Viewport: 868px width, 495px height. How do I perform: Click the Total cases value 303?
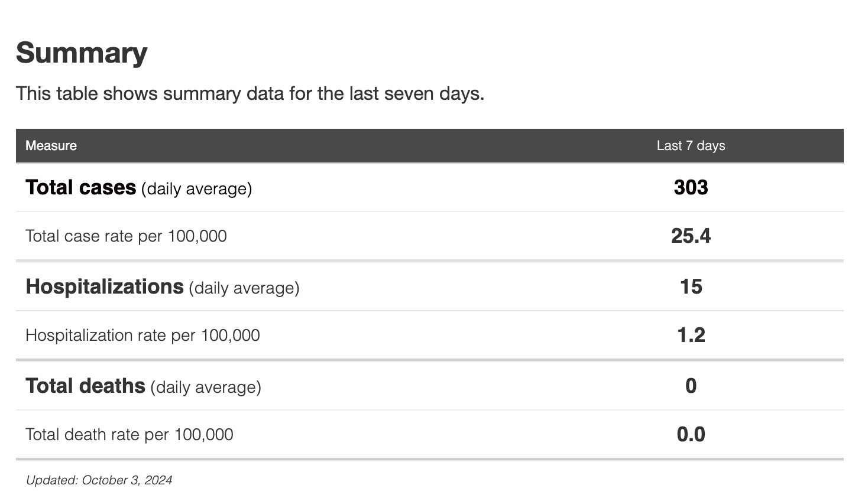click(x=691, y=188)
